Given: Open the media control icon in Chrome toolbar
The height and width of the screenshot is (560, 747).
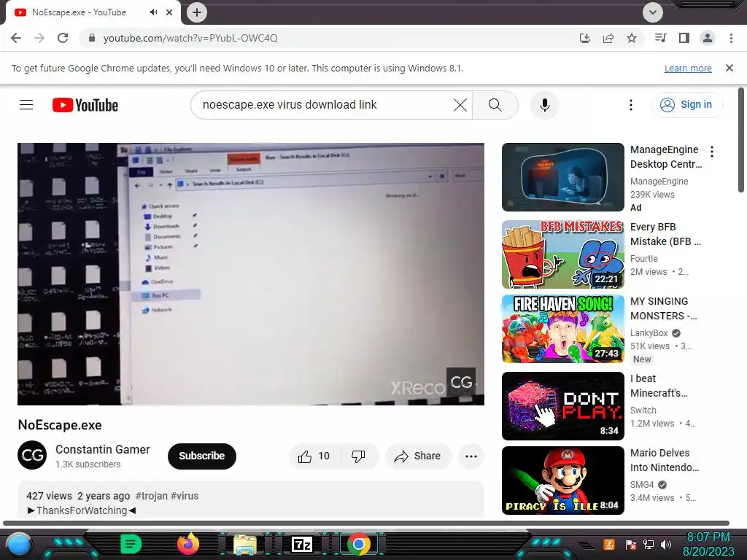Looking at the screenshot, I should [x=660, y=38].
